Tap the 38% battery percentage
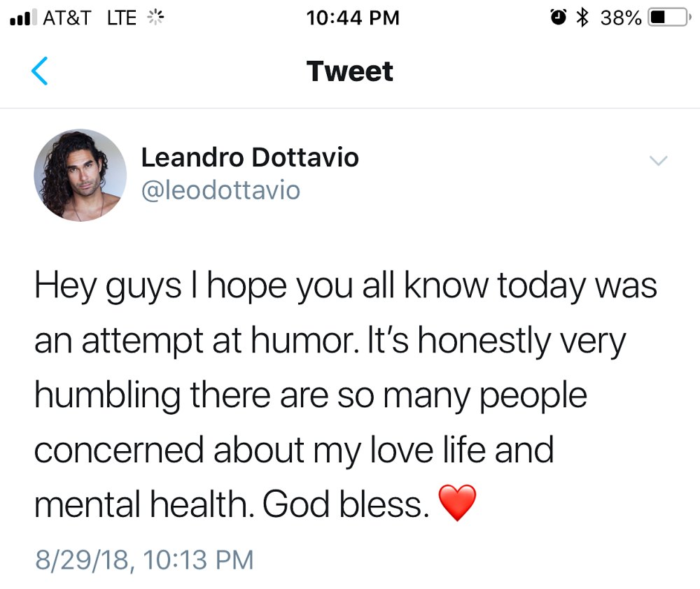This screenshot has width=700, height=589. [622, 18]
